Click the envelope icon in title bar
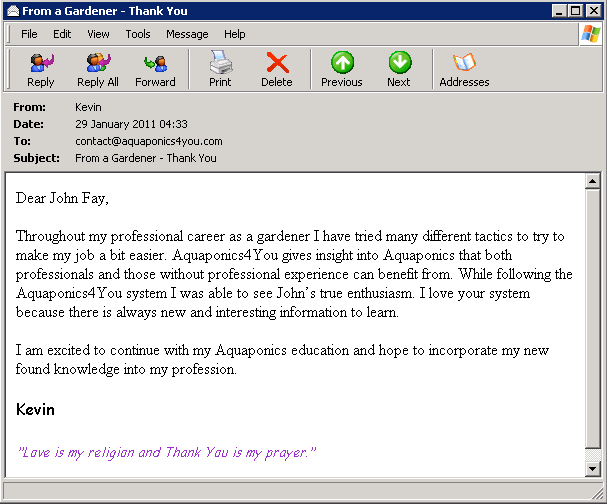 pos(11,10)
